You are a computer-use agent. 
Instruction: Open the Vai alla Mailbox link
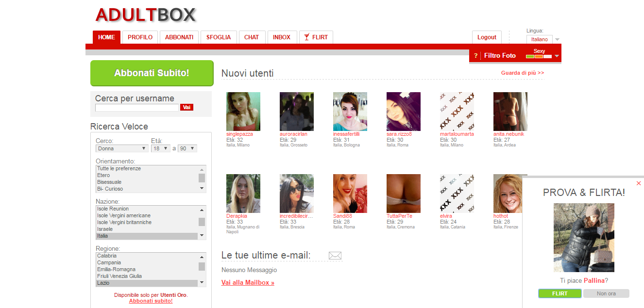(x=248, y=283)
